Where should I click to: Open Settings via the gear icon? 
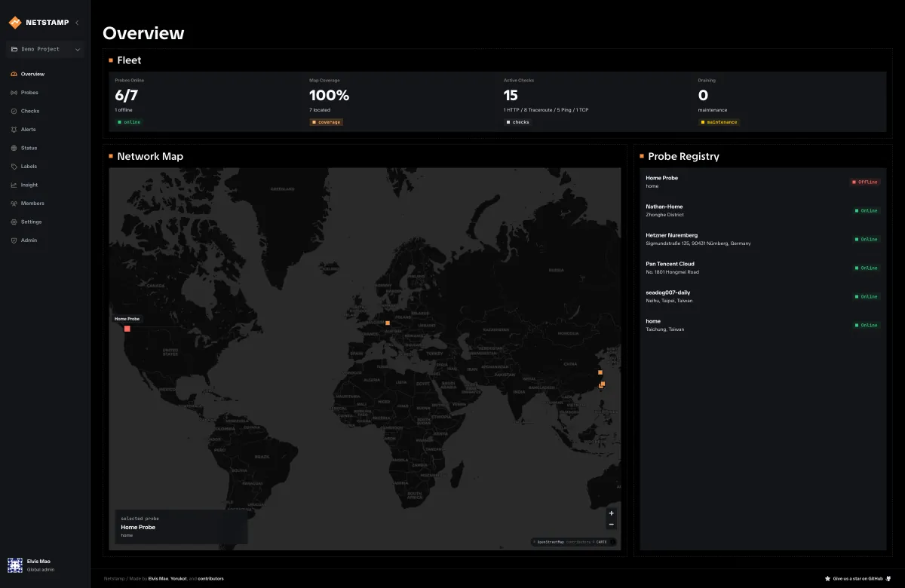(x=14, y=222)
